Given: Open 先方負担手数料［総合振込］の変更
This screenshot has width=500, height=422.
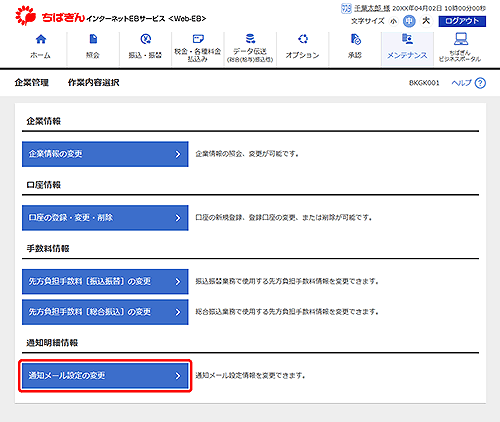Looking at the screenshot, I should [x=105, y=312].
